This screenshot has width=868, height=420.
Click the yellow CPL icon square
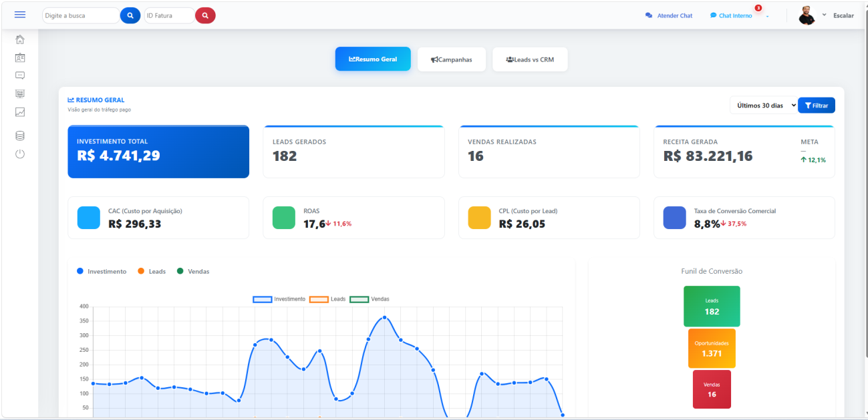(x=479, y=218)
